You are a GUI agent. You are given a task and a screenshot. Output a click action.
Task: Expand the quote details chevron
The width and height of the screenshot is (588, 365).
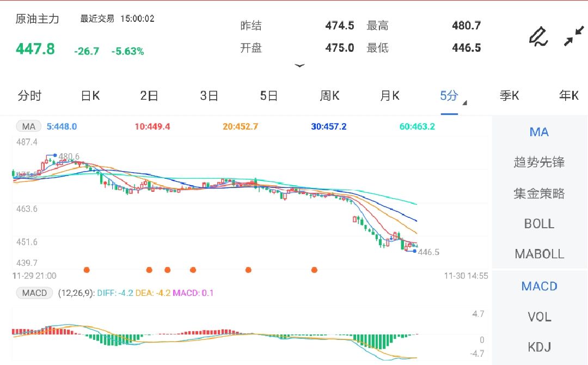coord(299,66)
